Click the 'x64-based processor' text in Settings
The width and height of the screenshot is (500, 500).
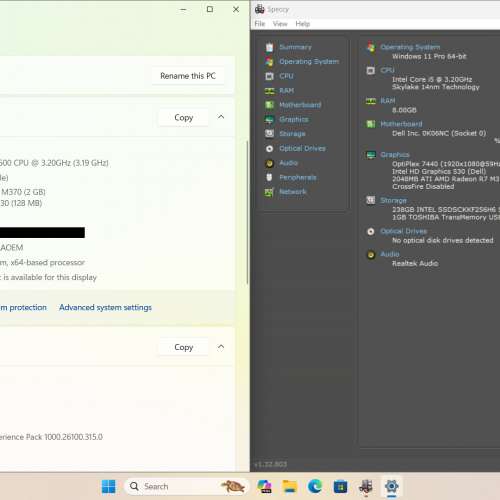pyautogui.click(x=48, y=263)
